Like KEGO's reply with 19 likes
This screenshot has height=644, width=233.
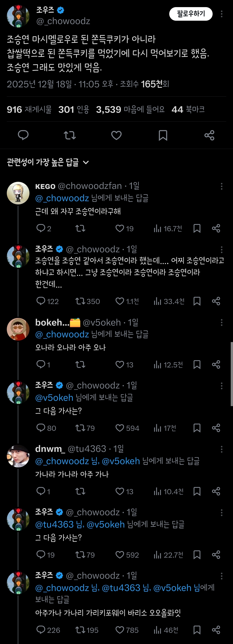[x=120, y=228]
